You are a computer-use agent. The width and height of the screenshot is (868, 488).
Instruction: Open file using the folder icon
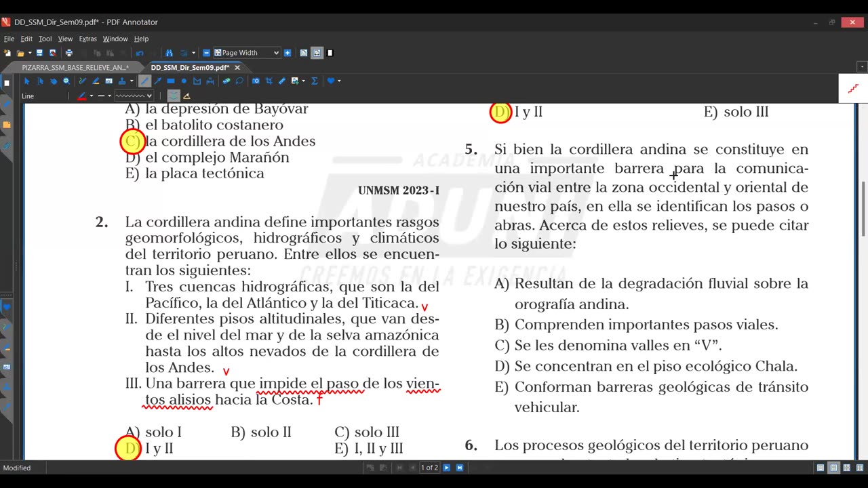click(20, 53)
